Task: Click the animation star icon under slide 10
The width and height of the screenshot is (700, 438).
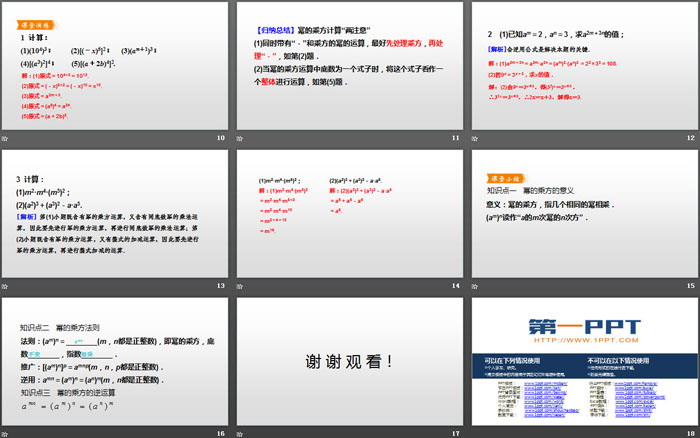Action: (5, 137)
